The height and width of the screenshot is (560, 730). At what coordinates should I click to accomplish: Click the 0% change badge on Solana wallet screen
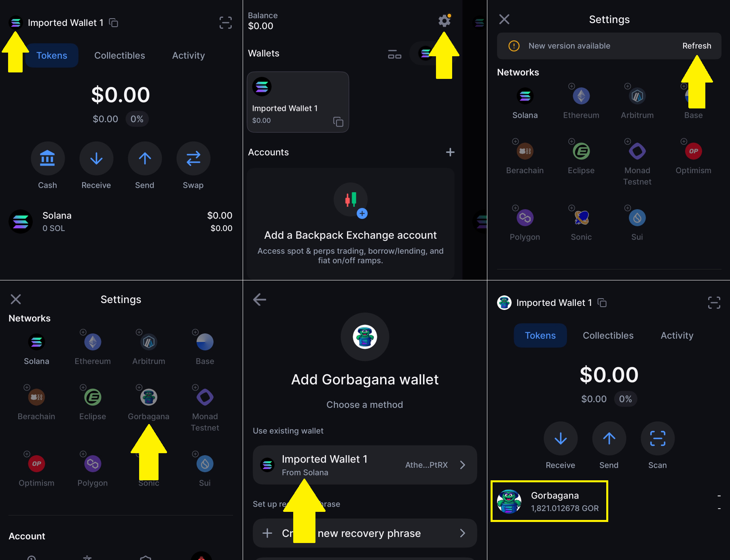pyautogui.click(x=137, y=119)
